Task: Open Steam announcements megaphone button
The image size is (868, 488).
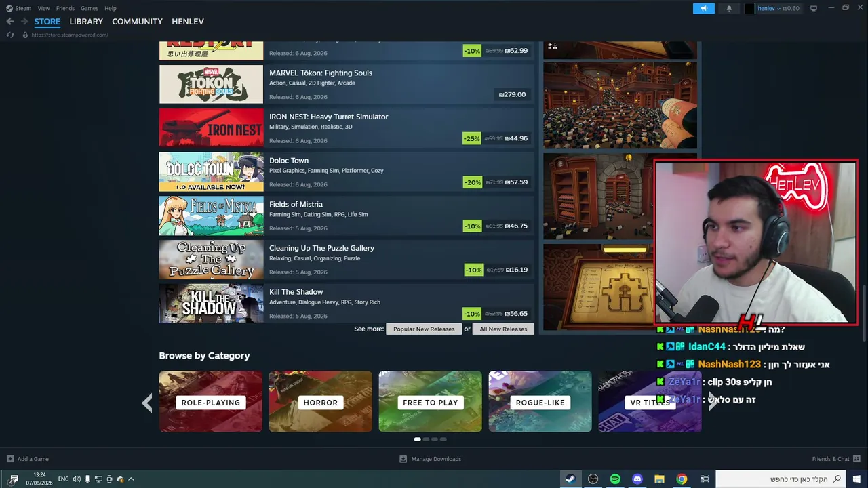Action: tap(704, 8)
